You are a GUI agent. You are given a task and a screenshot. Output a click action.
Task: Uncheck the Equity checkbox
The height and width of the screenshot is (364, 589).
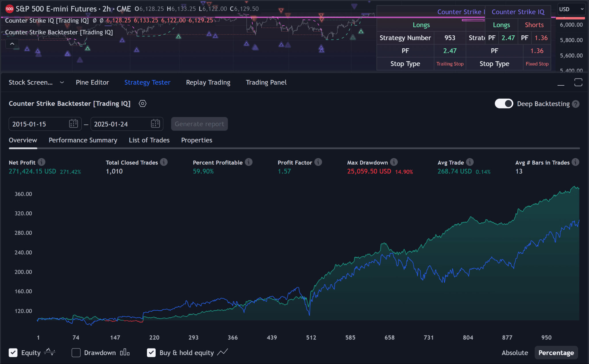click(13, 353)
